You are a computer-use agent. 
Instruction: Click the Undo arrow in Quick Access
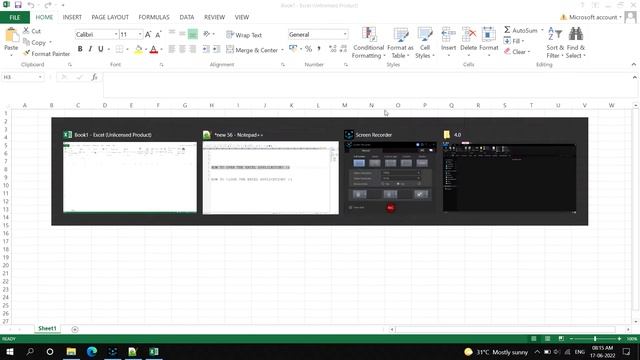(x=31, y=5)
